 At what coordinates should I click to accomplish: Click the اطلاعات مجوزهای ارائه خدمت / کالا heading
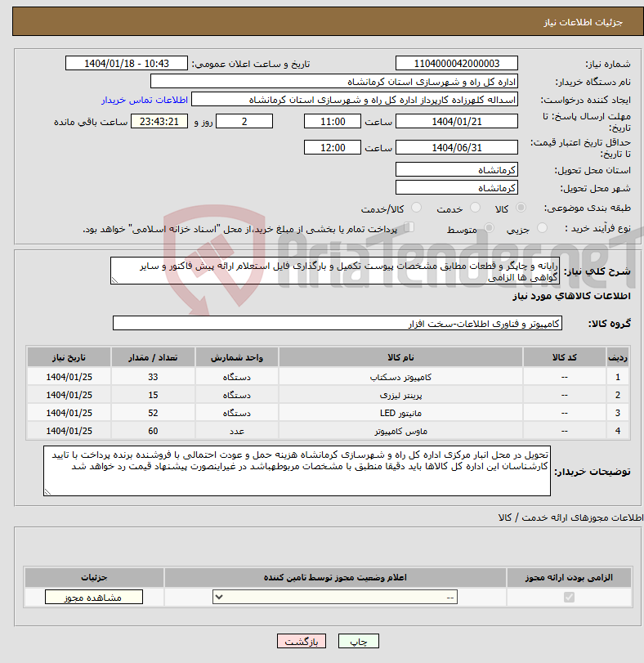pyautogui.click(x=570, y=517)
